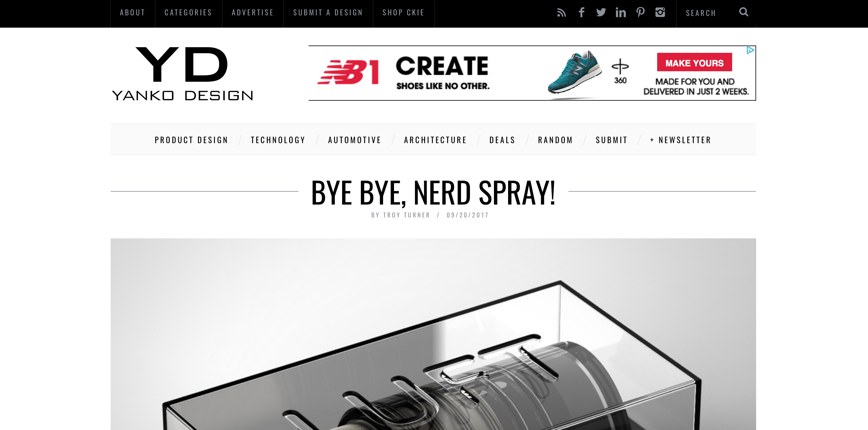Expand the + Newsletter option

(680, 140)
